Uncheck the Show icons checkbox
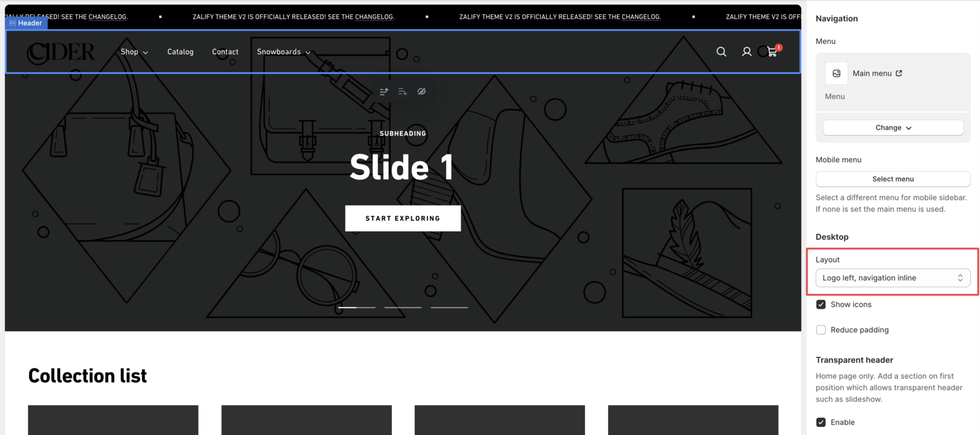Screen dimensions: 980x435 (x=821, y=305)
